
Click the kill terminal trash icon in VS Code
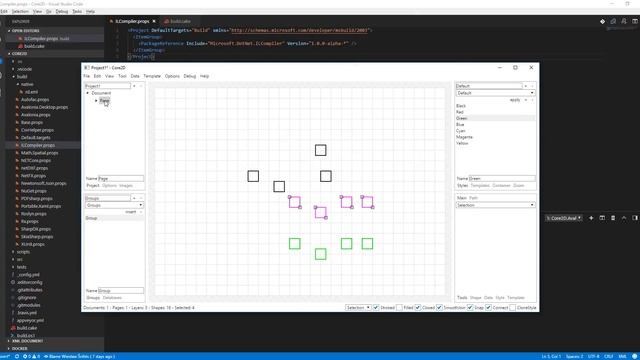[613, 218]
